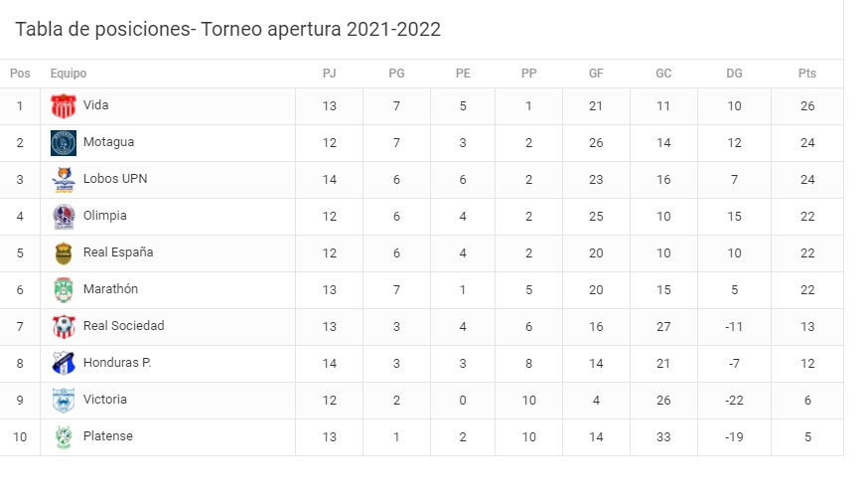Click the Real Sociedad team crest
868x501 pixels.
click(x=64, y=327)
